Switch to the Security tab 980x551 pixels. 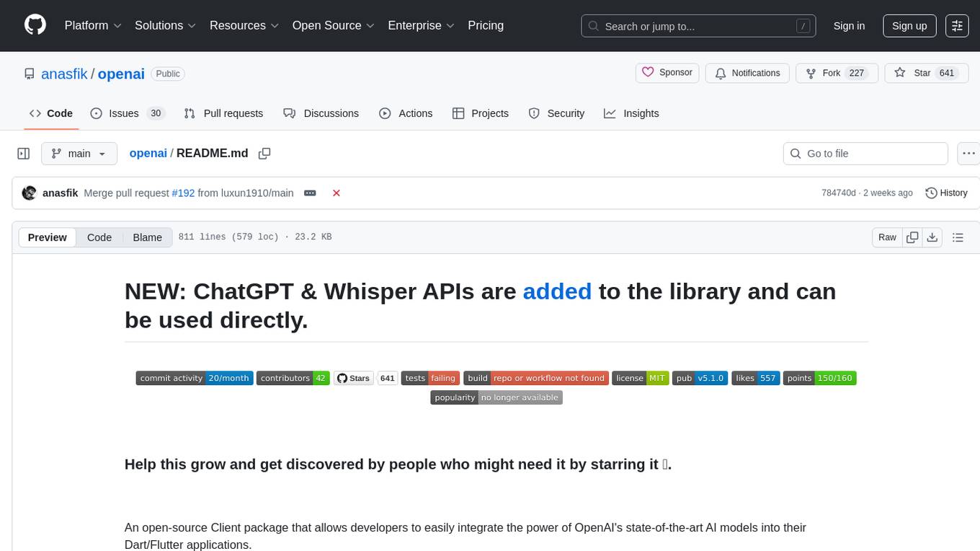click(x=556, y=113)
